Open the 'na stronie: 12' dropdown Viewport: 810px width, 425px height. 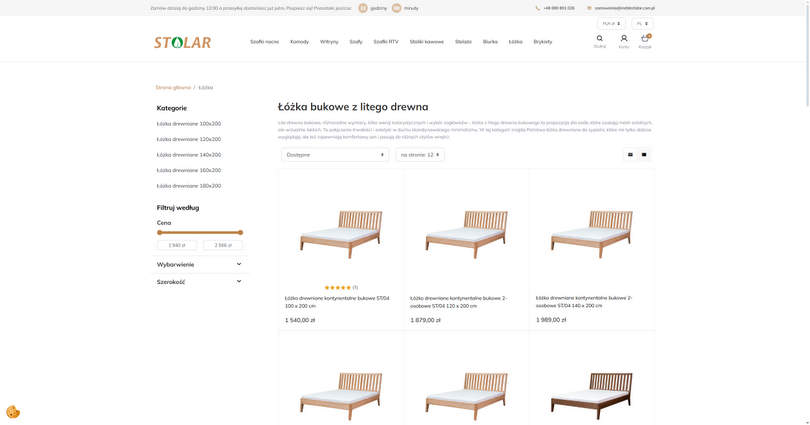pyautogui.click(x=420, y=155)
